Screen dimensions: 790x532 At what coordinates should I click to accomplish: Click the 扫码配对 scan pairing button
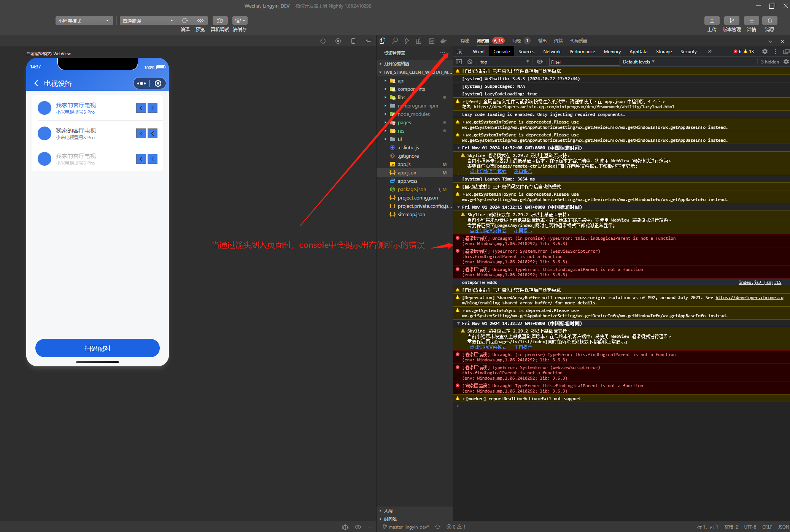97,348
